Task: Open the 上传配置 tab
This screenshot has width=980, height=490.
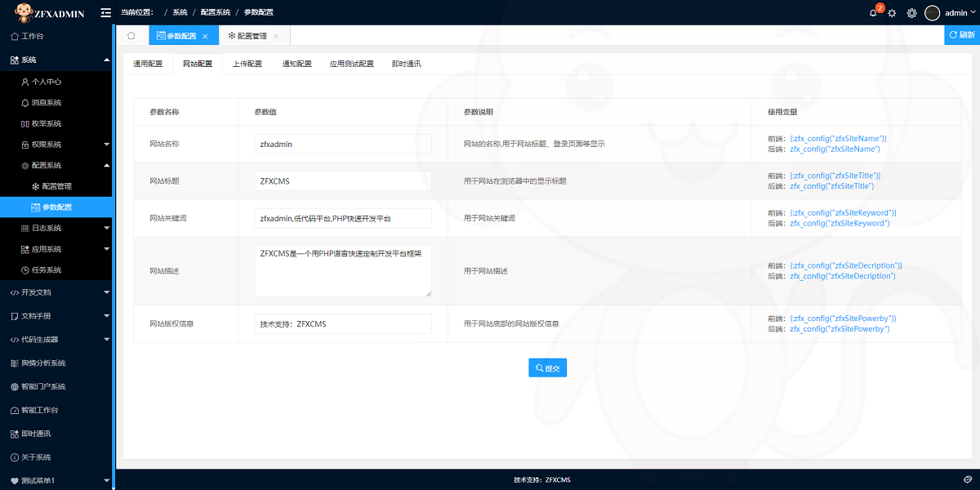Action: point(247,64)
